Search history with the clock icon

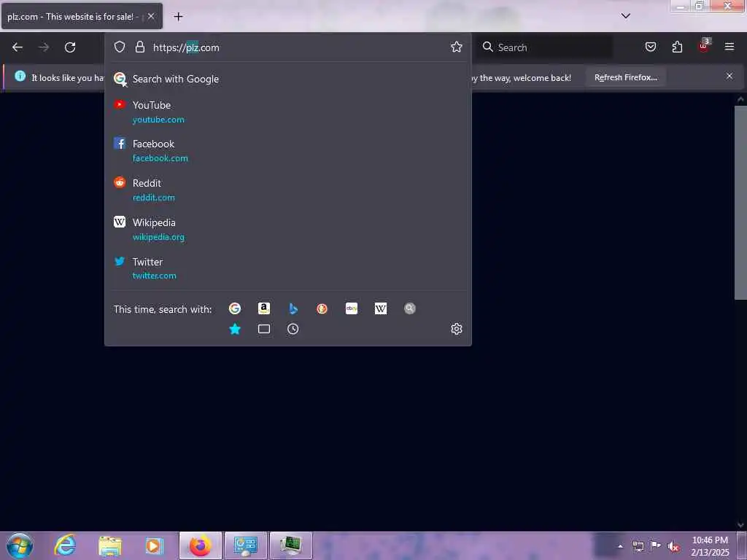coord(293,329)
